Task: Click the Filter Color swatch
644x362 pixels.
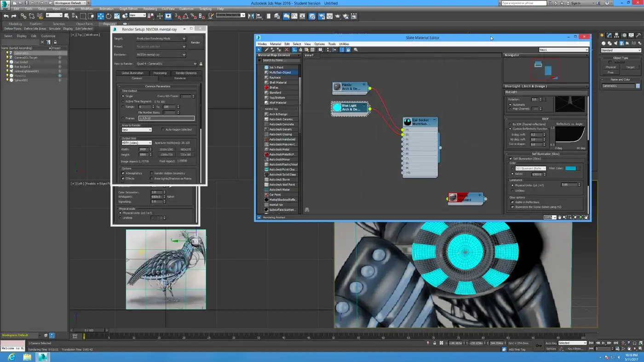Action: (570, 168)
